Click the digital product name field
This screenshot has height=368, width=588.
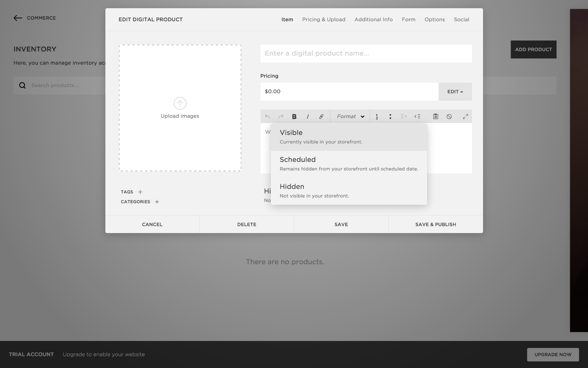[366, 53]
